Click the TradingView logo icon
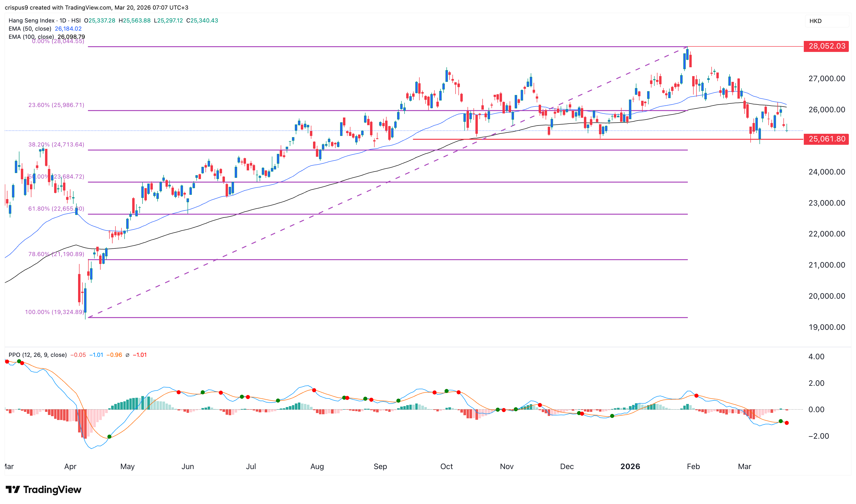This screenshot has height=504, width=856. tap(13, 489)
